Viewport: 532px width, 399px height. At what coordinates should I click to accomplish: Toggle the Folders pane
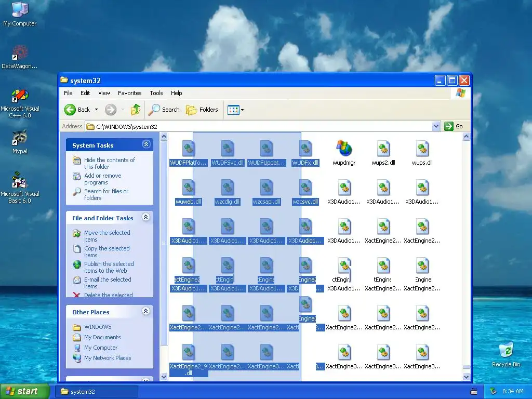(202, 110)
